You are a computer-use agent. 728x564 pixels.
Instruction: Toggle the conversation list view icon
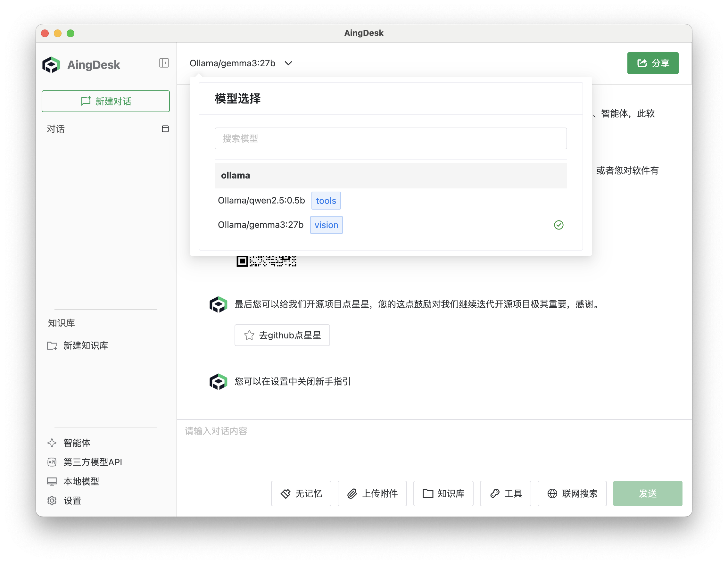click(165, 129)
